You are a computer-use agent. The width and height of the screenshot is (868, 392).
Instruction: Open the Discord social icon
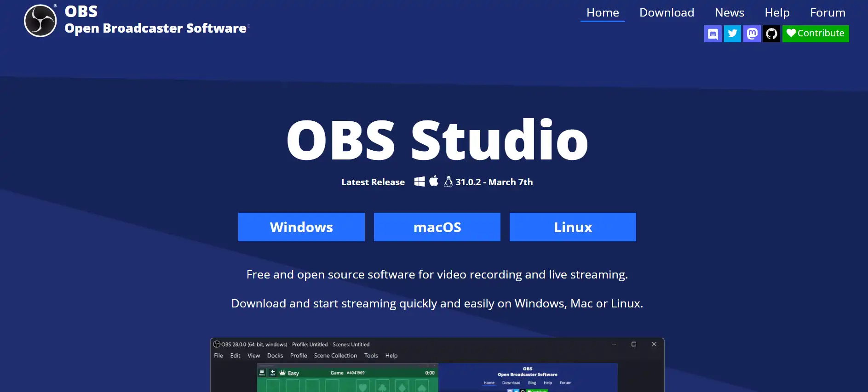[x=713, y=34]
